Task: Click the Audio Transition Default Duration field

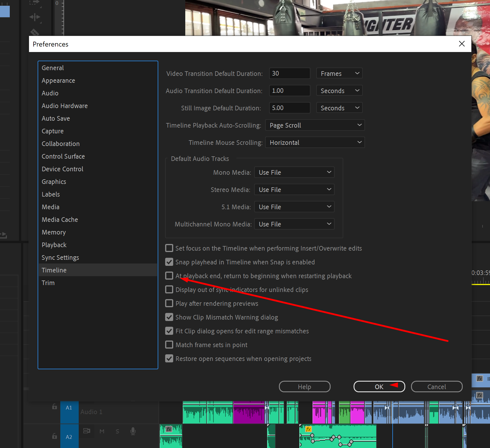Action: click(x=290, y=91)
